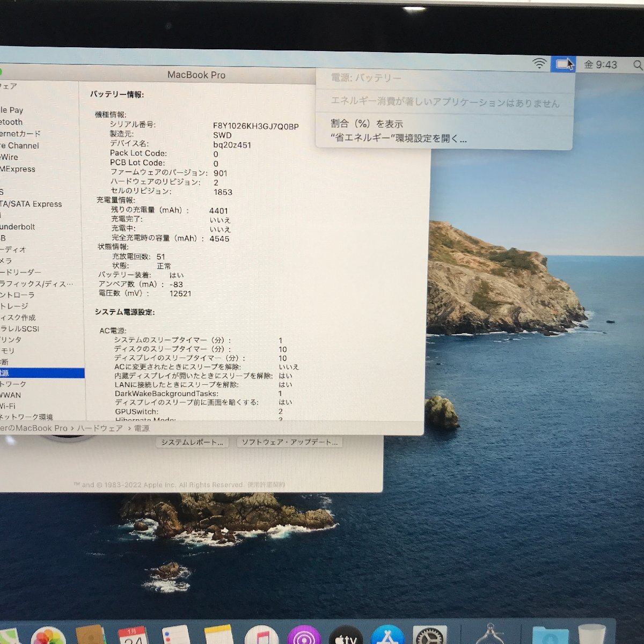Click full charge capacity value 4545
This screenshot has height=644, width=644.
(219, 239)
